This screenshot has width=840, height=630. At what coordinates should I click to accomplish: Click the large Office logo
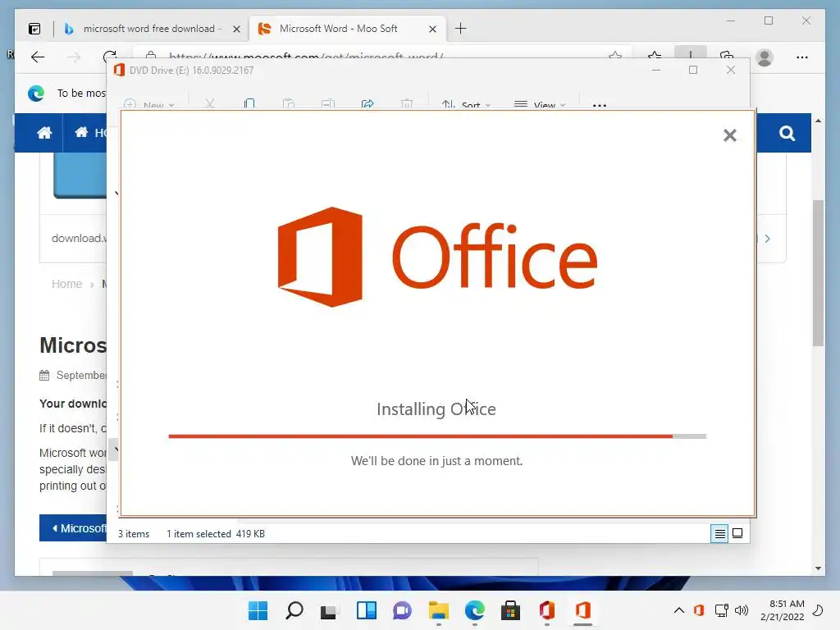[437, 257]
